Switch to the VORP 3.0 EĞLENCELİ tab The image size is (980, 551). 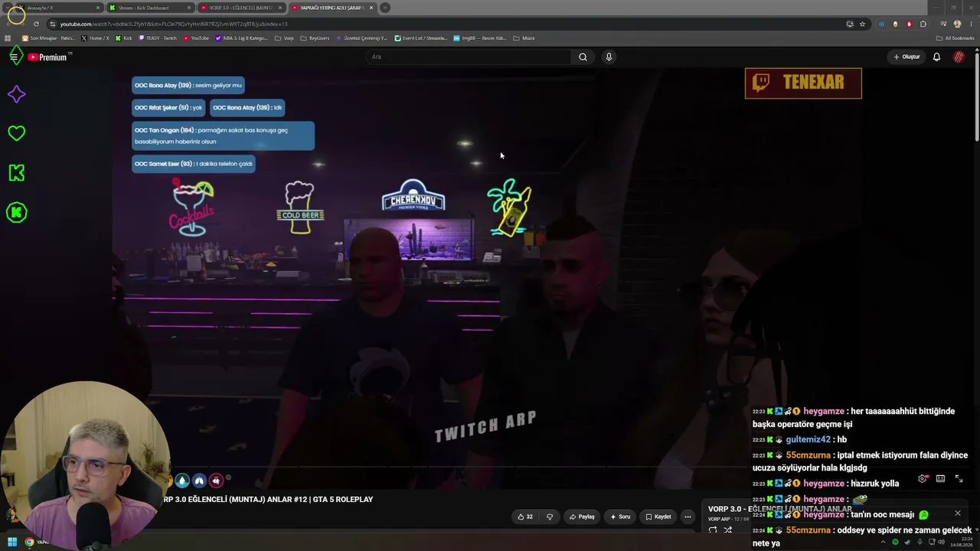pyautogui.click(x=241, y=8)
